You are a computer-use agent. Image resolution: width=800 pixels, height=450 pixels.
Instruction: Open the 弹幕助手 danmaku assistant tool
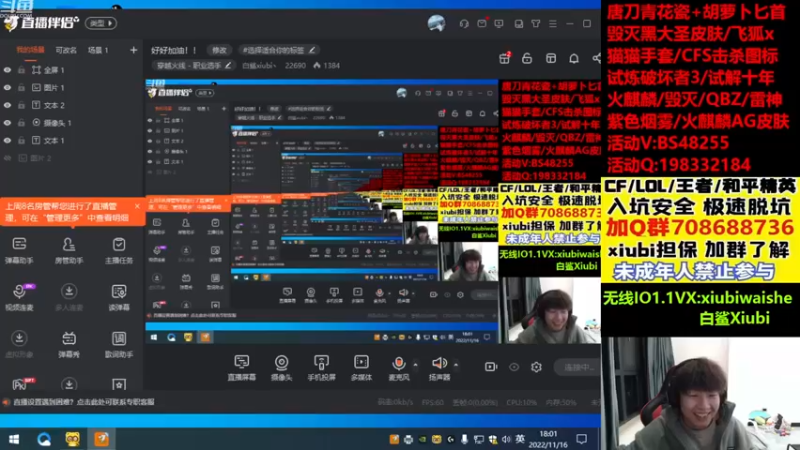pos(19,249)
